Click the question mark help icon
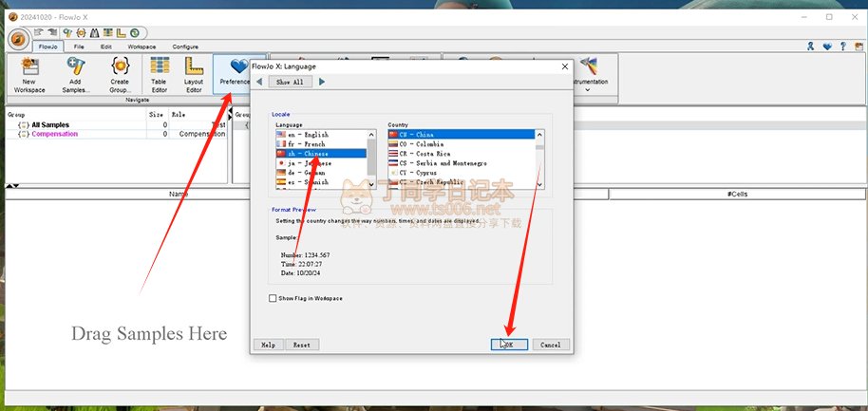 pyautogui.click(x=843, y=47)
